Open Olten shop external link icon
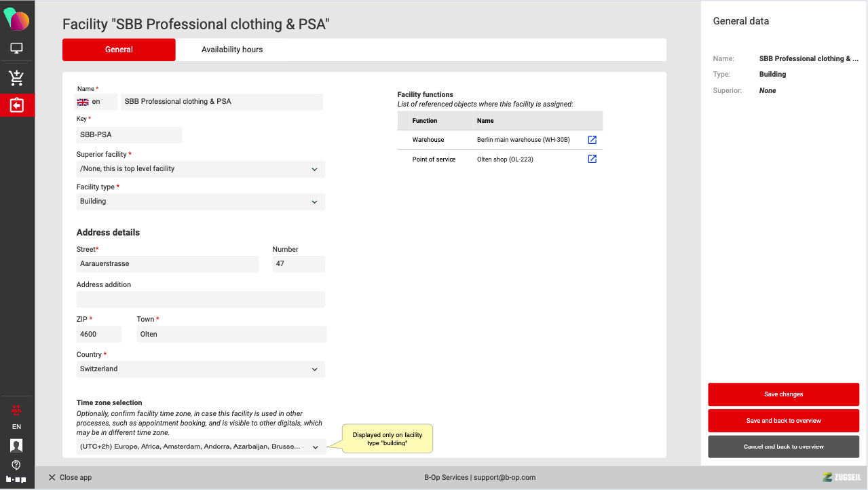868x490 pixels. [x=592, y=159]
